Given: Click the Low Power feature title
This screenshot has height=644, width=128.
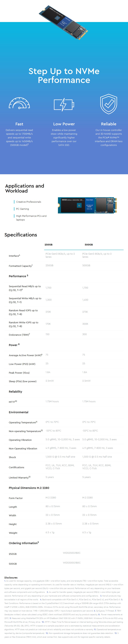Looking at the screenshot, I should (x=64, y=124).
